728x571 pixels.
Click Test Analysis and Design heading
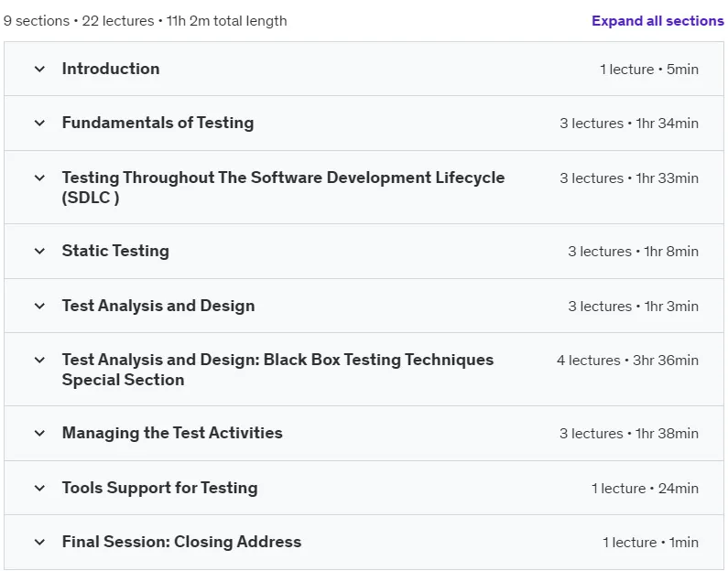click(x=158, y=306)
